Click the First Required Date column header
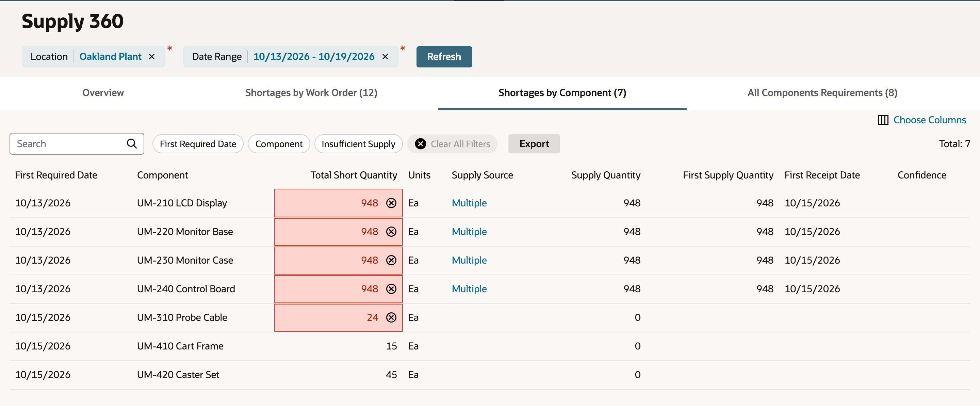This screenshot has width=980, height=406. 56,175
